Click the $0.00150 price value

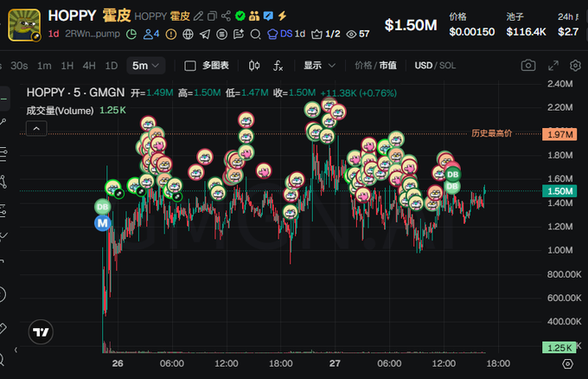[472, 31]
